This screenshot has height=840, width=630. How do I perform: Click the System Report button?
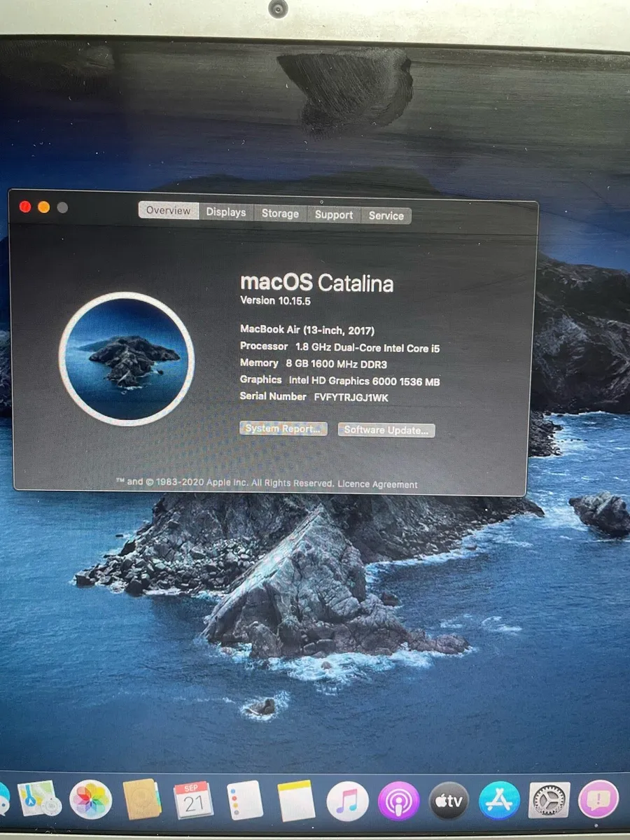pos(283,428)
